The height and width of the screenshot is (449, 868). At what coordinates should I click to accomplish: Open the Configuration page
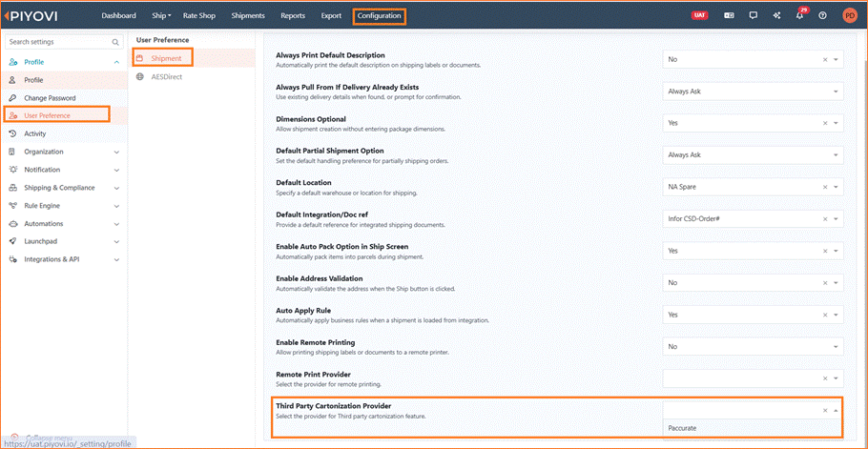(380, 16)
